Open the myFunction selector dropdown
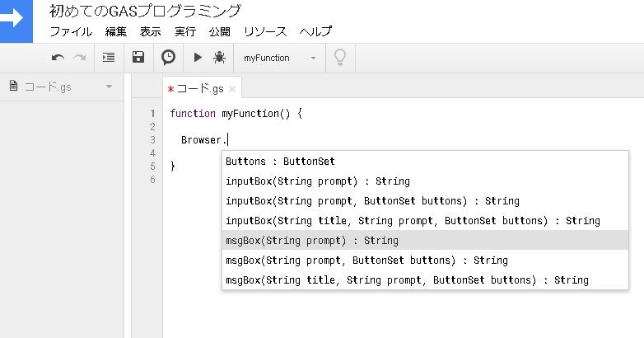The width and height of the screenshot is (644, 338). [279, 58]
